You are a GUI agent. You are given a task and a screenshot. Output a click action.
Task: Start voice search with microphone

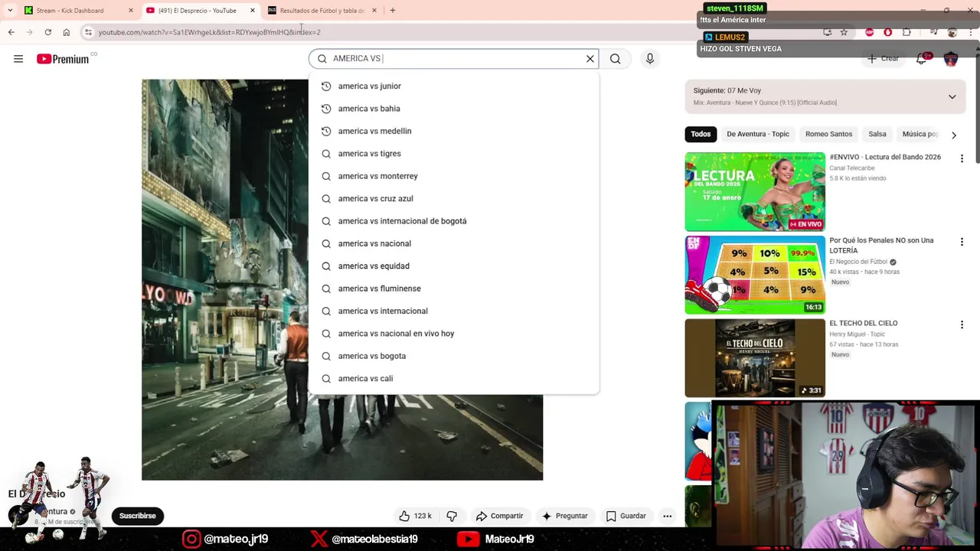649,59
